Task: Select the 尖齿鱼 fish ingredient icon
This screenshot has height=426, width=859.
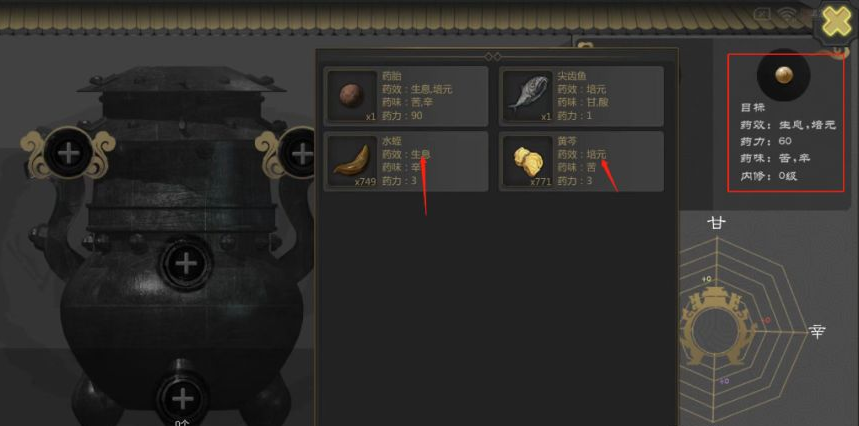Action: (x=527, y=93)
